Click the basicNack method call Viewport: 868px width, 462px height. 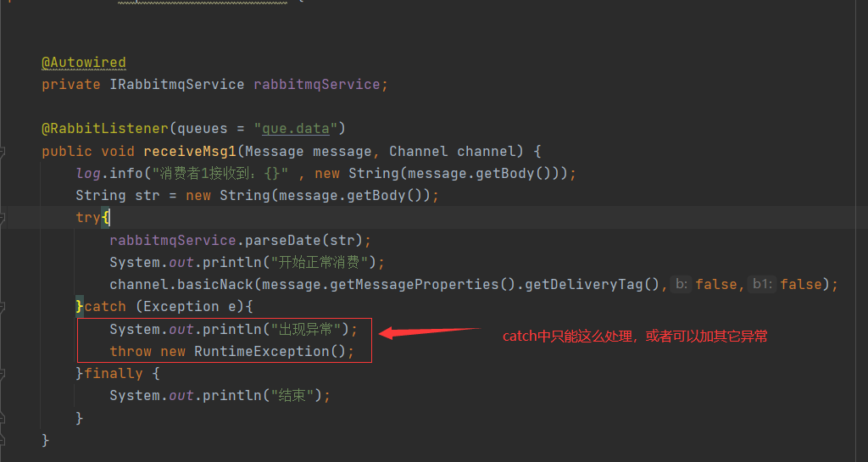(x=215, y=285)
